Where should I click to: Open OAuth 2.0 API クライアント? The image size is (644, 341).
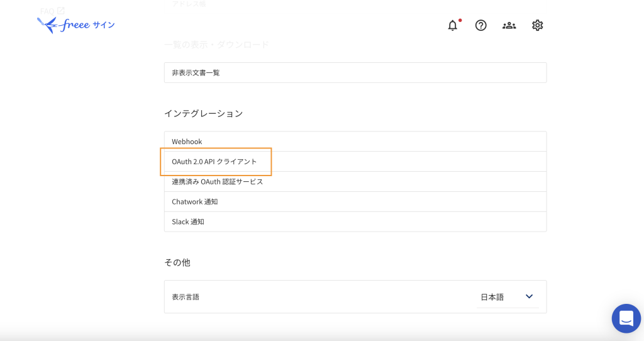(x=214, y=162)
